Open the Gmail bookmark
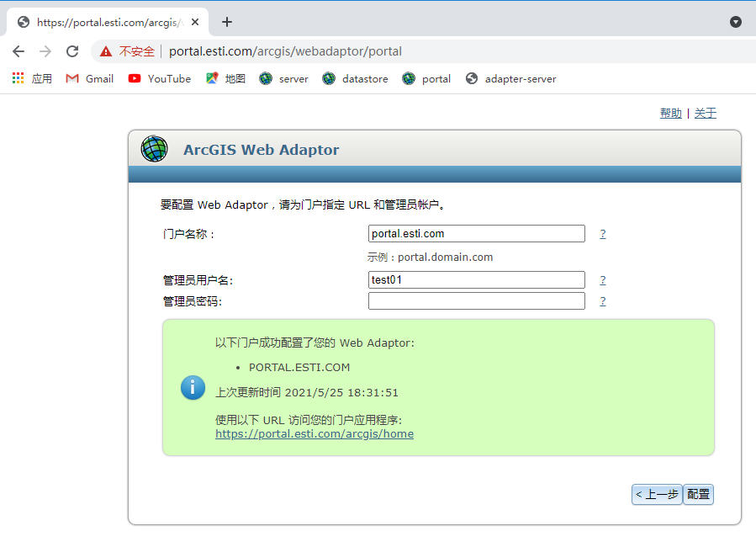 90,78
